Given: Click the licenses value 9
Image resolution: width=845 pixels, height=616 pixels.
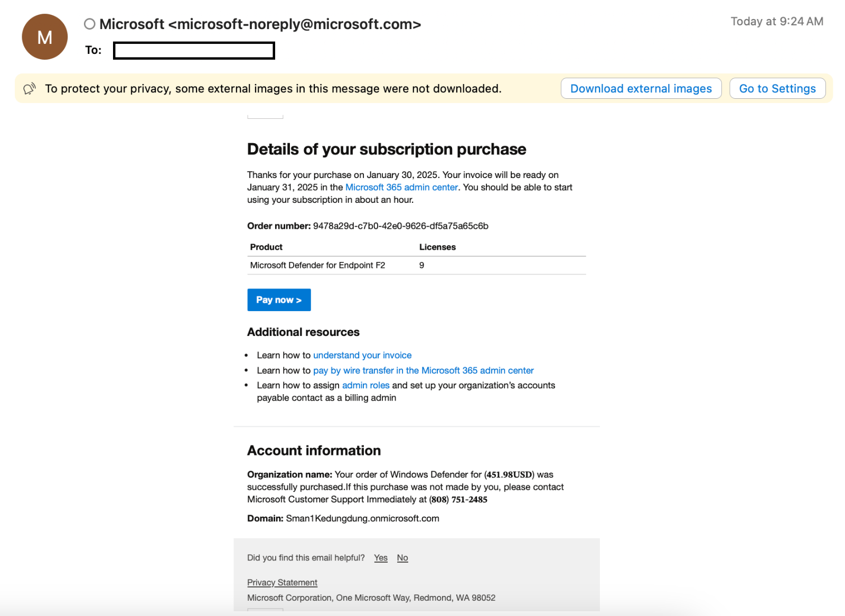Looking at the screenshot, I should click(421, 265).
